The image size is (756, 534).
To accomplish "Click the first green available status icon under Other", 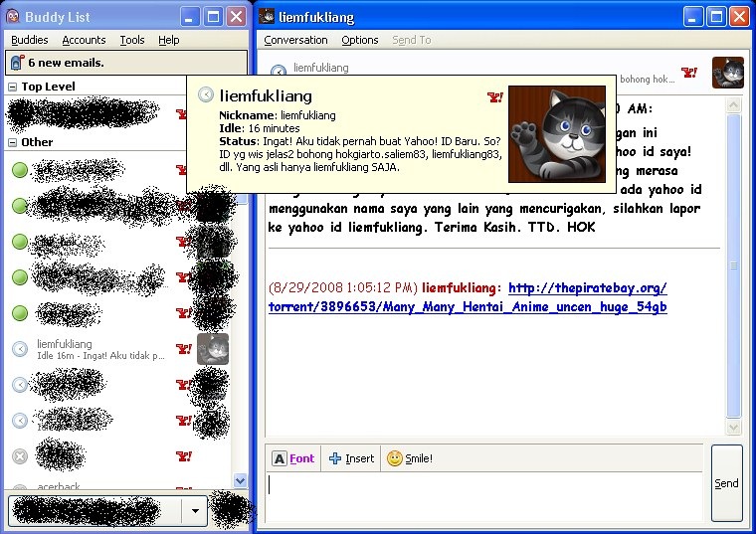I will [x=20, y=170].
